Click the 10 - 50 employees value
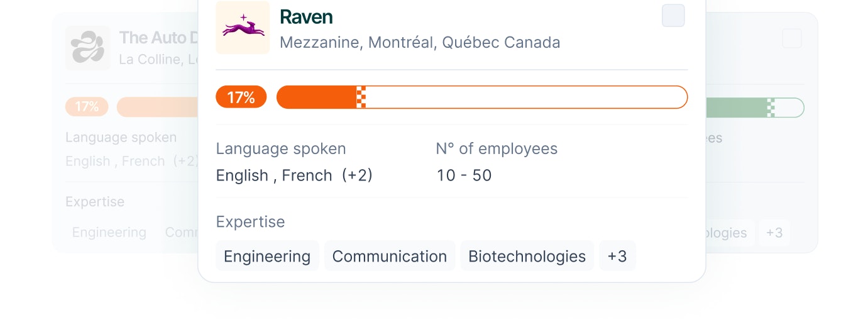Screen dimensions: 868x332 (464, 175)
